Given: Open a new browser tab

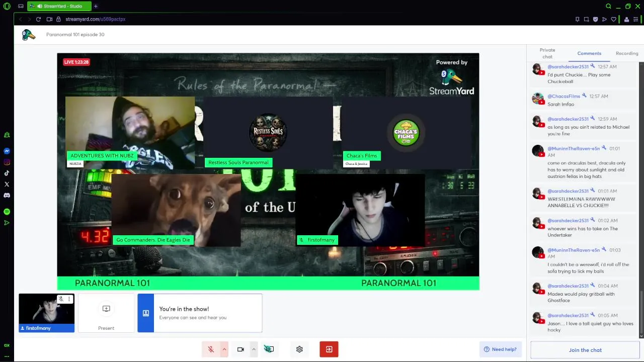Looking at the screenshot, I should (96, 6).
